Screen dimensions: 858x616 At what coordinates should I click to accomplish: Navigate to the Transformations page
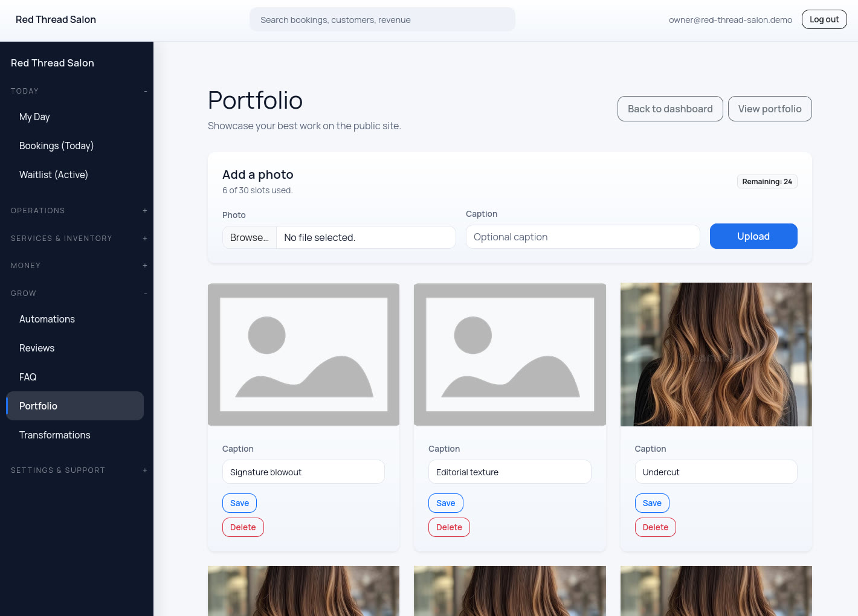(x=55, y=435)
